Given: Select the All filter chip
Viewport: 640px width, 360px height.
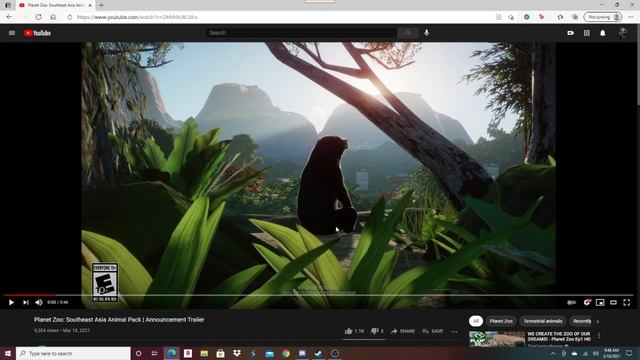Looking at the screenshot, I should pos(476,321).
